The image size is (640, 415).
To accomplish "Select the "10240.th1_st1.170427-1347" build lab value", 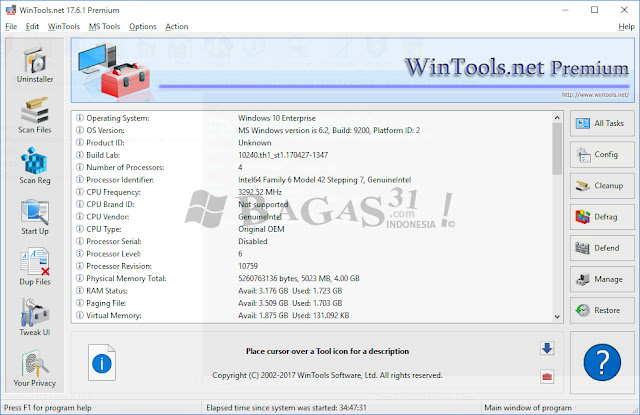I will [x=283, y=155].
